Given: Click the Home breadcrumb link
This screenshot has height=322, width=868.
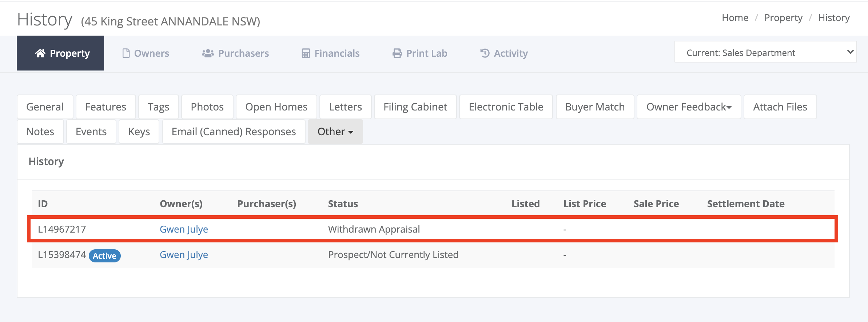Looking at the screenshot, I should pyautogui.click(x=735, y=18).
